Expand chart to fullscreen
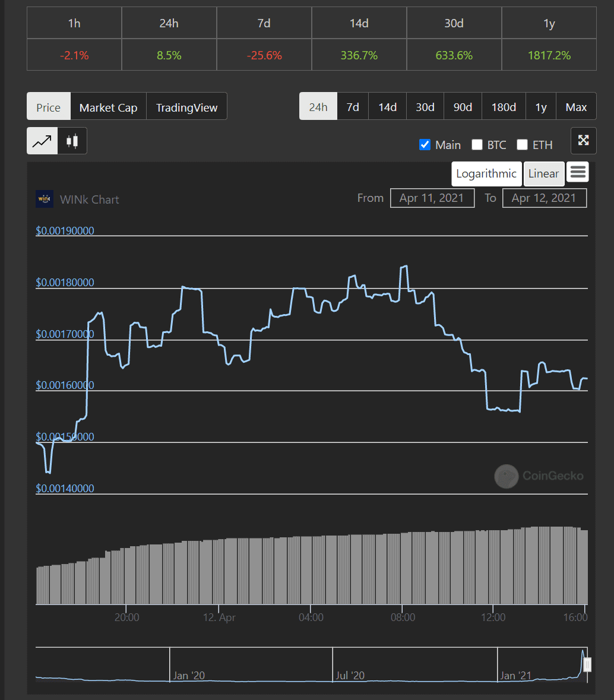This screenshot has width=614, height=700. pyautogui.click(x=583, y=141)
